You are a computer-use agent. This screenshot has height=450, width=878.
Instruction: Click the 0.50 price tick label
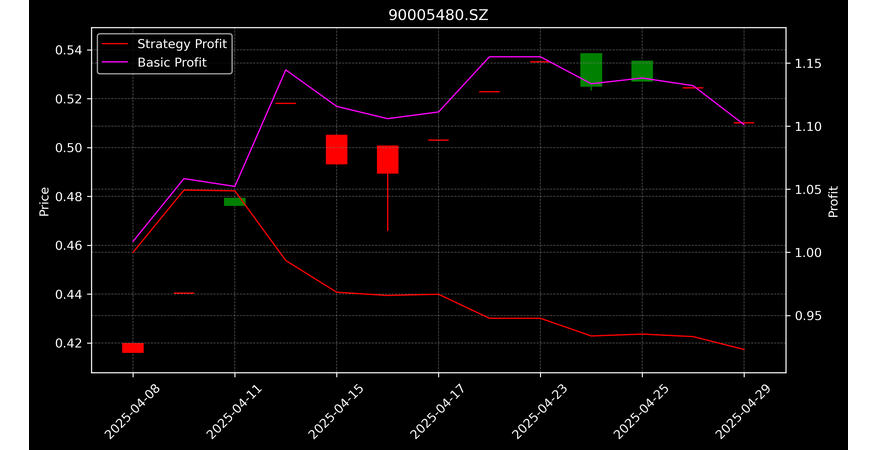click(68, 148)
